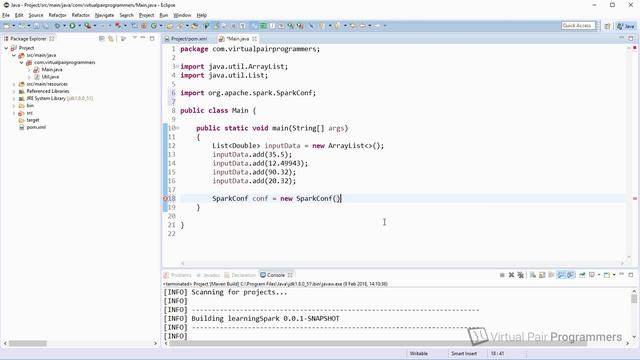Expand src/main/resources folder
This screenshot has height=360, width=640.
tap(14, 84)
